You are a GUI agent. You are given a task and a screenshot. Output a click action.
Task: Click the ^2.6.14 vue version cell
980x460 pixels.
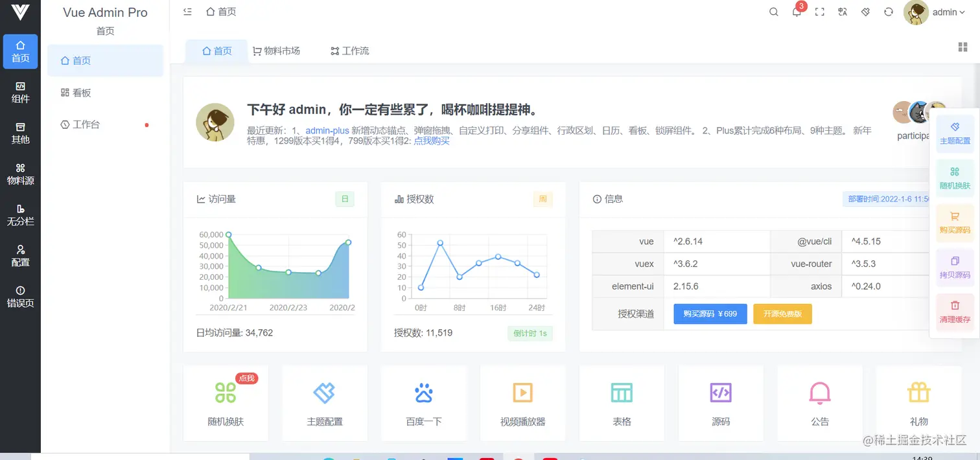click(x=717, y=241)
